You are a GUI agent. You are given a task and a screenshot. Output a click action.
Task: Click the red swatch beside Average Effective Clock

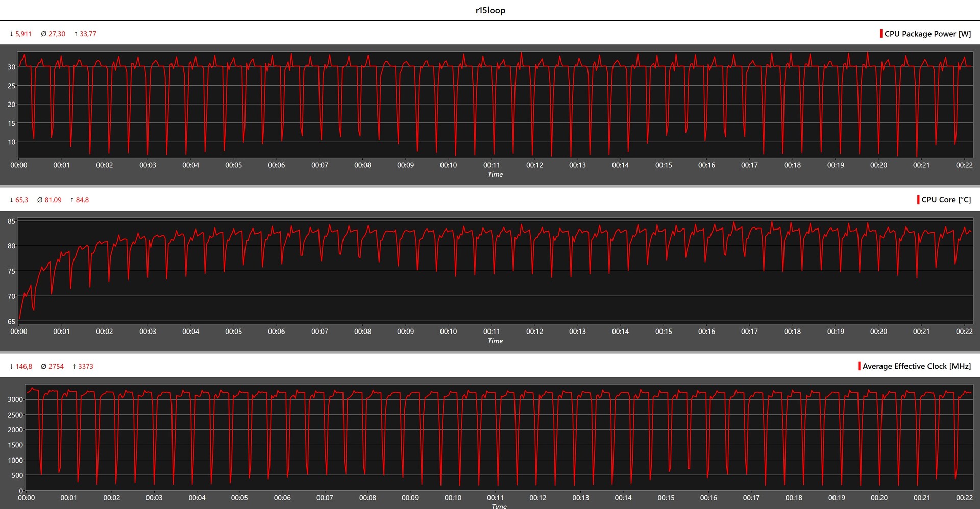[x=860, y=366]
